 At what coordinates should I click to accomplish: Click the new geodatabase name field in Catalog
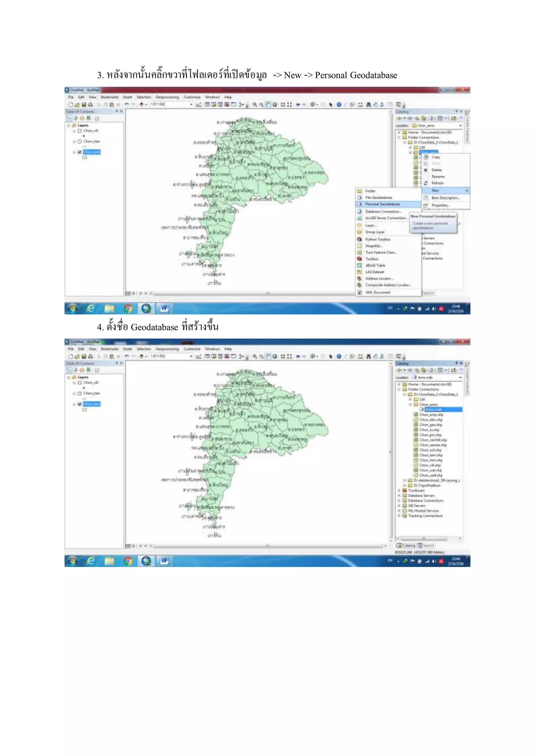click(x=443, y=410)
